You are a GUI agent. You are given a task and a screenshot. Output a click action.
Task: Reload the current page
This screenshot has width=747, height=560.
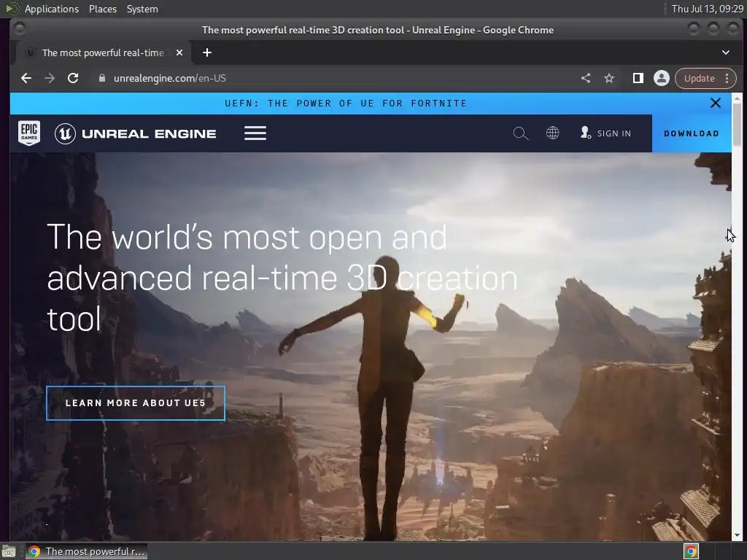73,78
